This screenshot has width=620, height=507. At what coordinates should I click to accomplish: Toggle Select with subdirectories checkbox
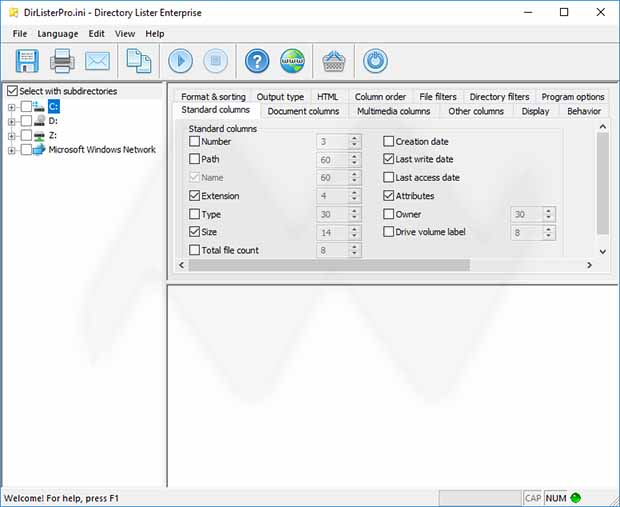(13, 91)
